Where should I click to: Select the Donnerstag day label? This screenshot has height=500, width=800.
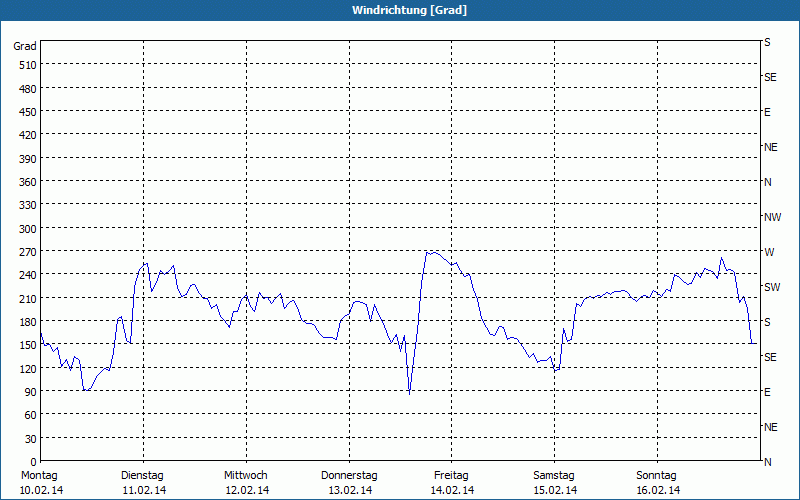point(349,476)
